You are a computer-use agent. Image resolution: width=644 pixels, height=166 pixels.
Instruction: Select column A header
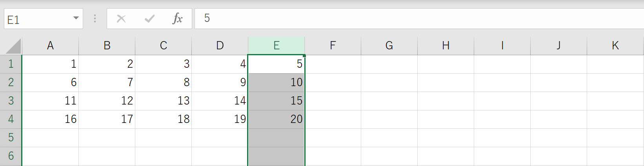coord(50,46)
